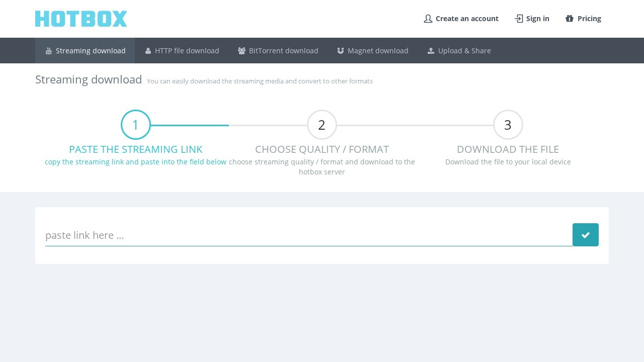Go to the Upload & Share tab

464,51
